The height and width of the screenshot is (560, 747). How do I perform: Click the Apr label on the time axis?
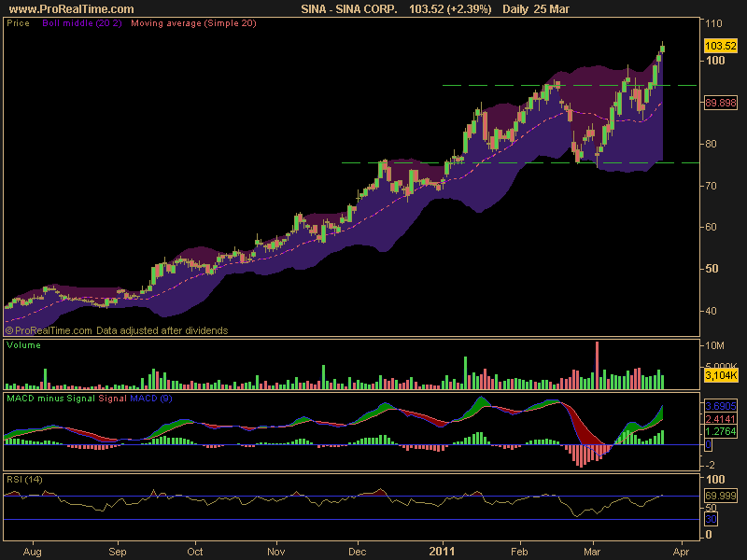[x=681, y=552]
